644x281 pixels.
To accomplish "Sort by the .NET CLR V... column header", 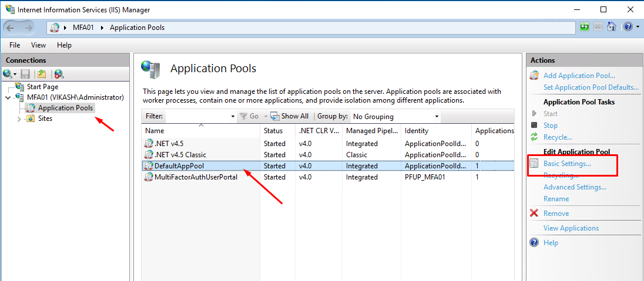I will point(318,131).
